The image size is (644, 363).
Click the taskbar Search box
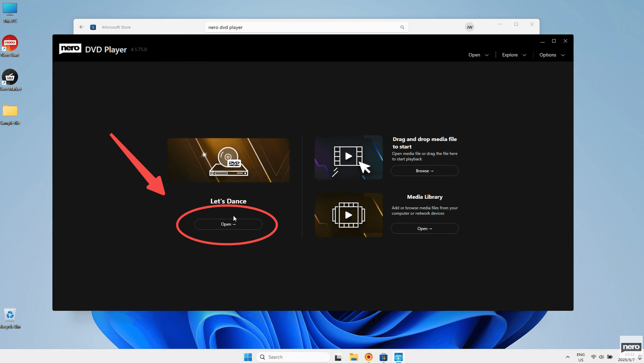pyautogui.click(x=293, y=357)
